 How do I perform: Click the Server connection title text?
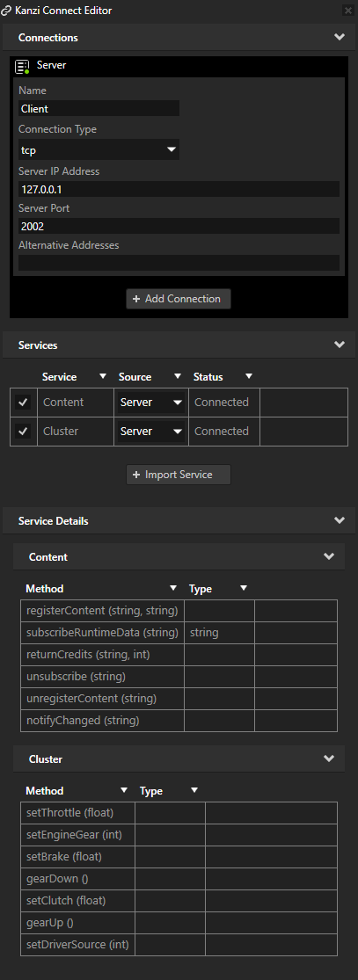click(51, 65)
